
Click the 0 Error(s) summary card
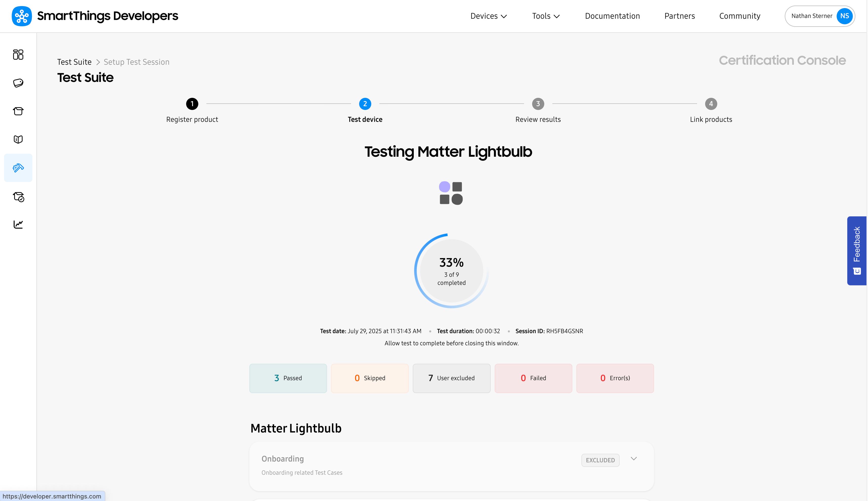615,378
